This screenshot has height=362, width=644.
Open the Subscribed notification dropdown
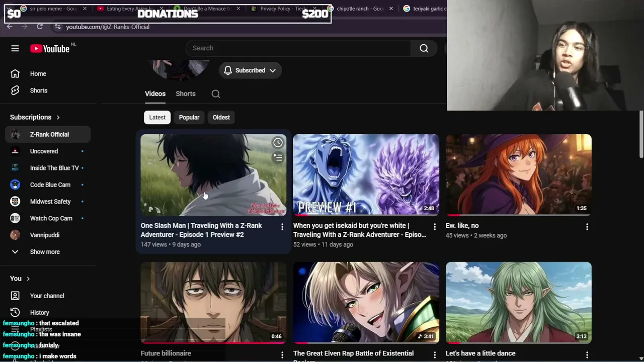pos(250,70)
